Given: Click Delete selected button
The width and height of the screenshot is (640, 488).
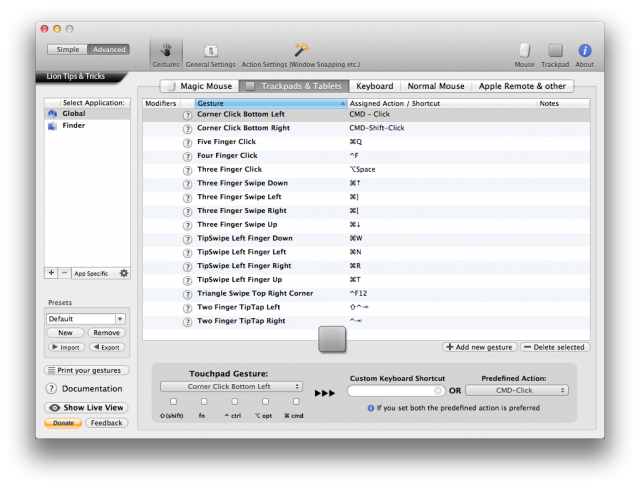Looking at the screenshot, I should coord(555,347).
